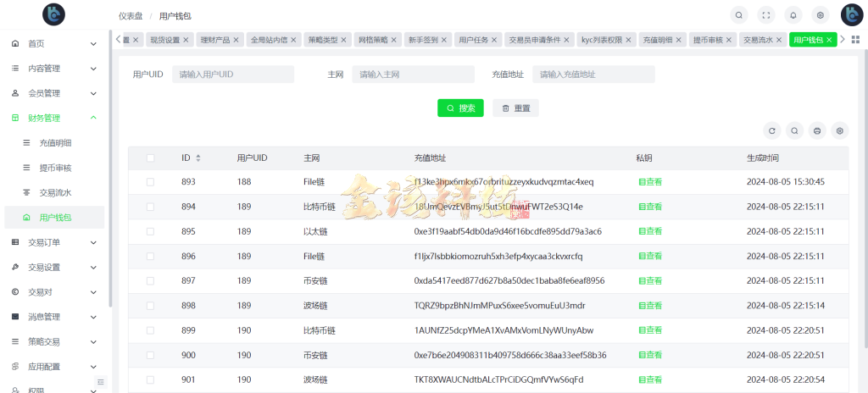
Task: Focus the 主网 input field
Action: [x=413, y=75]
